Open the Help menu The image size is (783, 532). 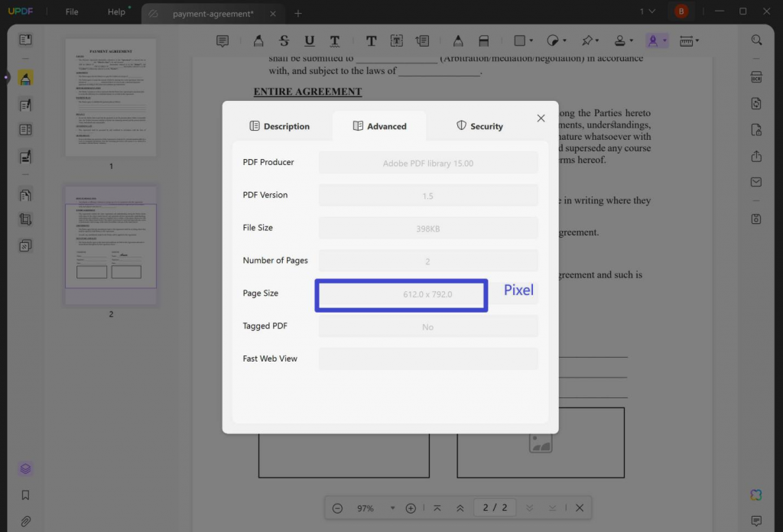pos(116,11)
